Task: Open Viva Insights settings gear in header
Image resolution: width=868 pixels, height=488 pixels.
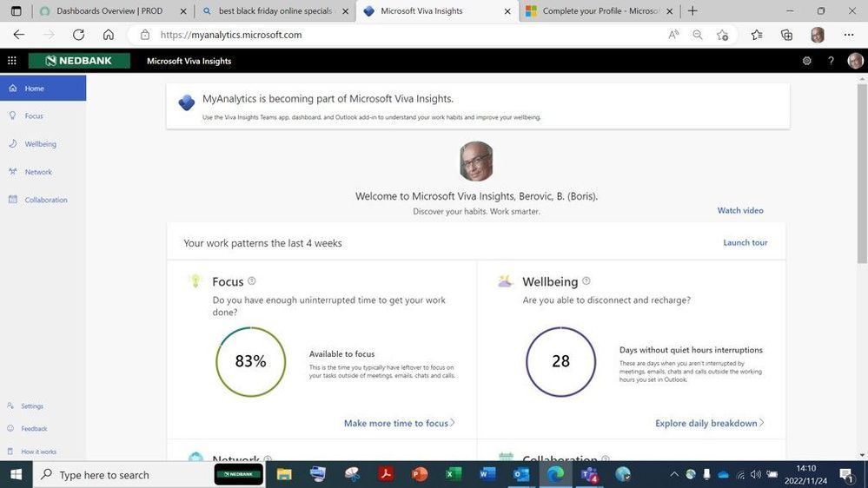Action: [806, 61]
